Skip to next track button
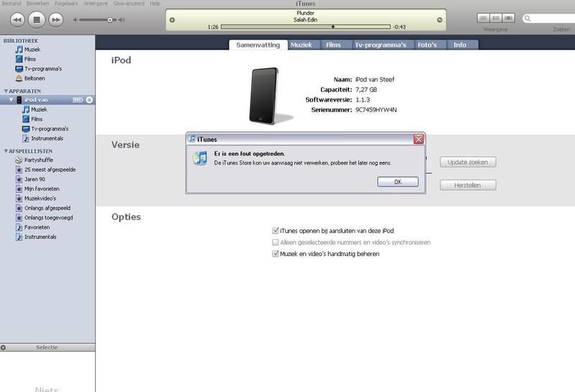Image resolution: width=575 pixels, height=392 pixels. tap(55, 19)
